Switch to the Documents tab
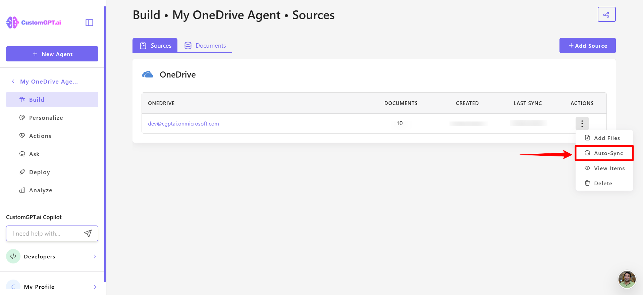The width and height of the screenshot is (644, 295). 205,45
